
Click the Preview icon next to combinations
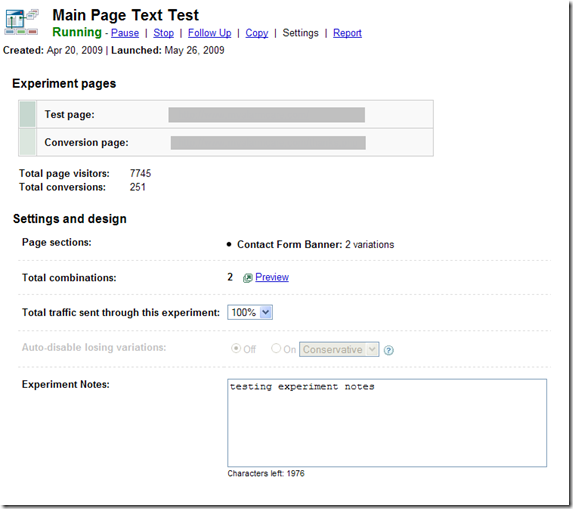coord(248,278)
